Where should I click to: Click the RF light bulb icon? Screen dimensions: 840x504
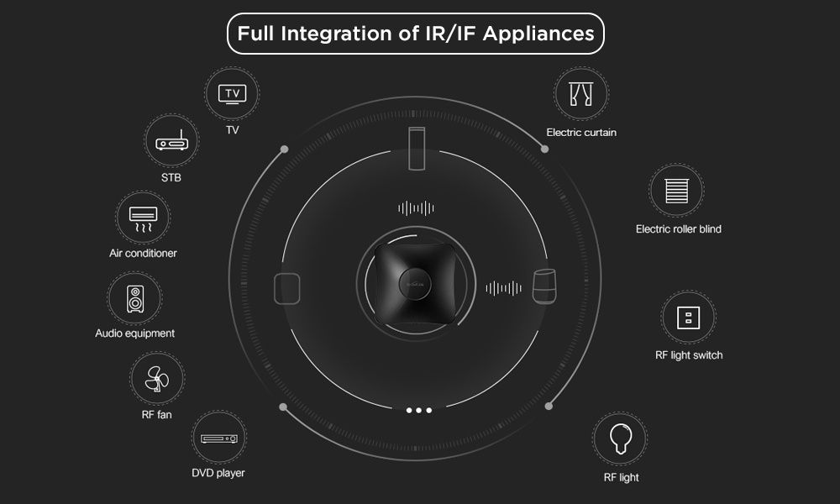[x=620, y=439]
